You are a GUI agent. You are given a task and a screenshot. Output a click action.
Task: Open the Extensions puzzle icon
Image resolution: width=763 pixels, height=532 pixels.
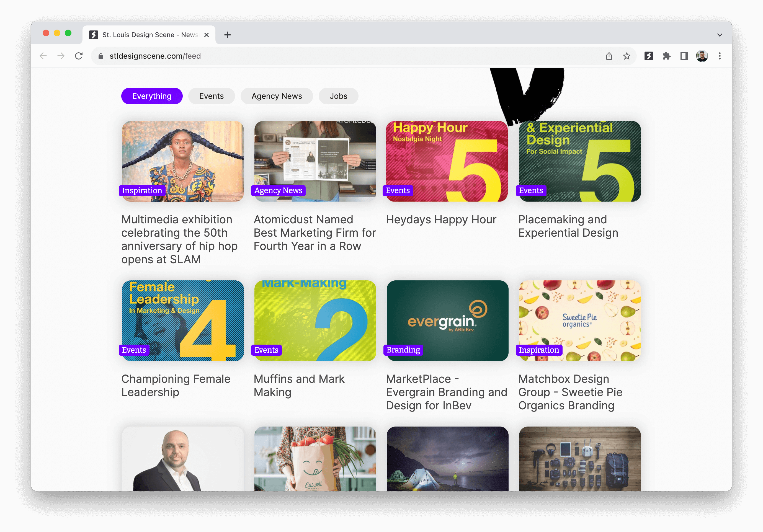point(666,56)
